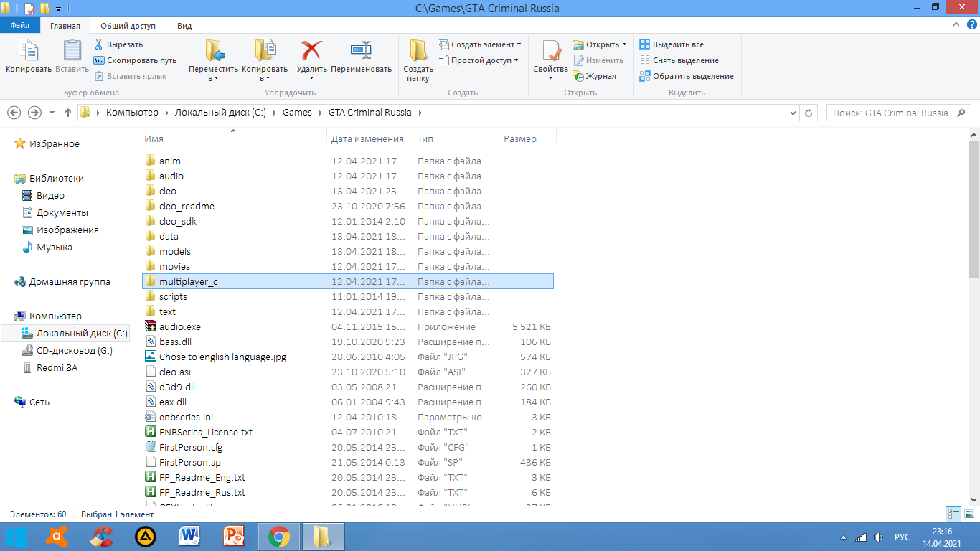The image size is (980, 551).
Task: Click the Создать папку icon
Action: [418, 50]
